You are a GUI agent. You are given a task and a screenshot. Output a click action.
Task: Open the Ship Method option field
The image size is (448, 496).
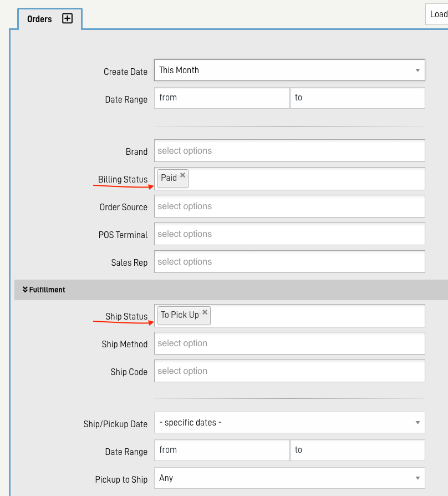click(x=289, y=343)
